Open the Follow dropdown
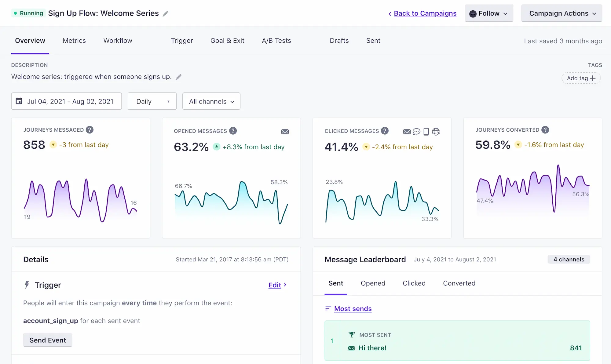 click(x=489, y=13)
